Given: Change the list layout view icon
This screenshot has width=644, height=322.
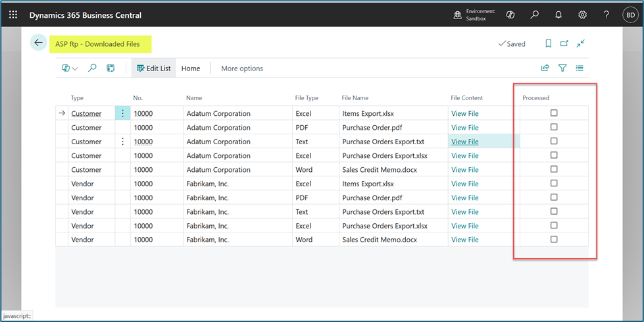Looking at the screenshot, I should (580, 68).
